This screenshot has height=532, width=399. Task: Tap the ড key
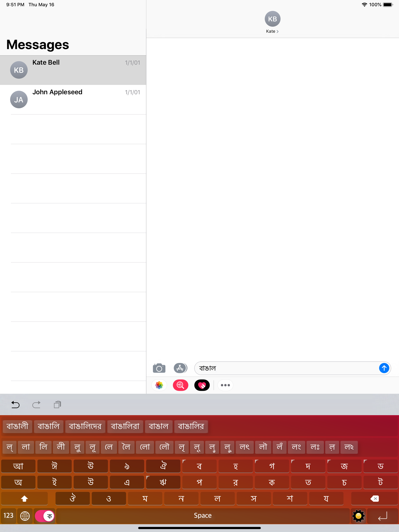click(380, 466)
